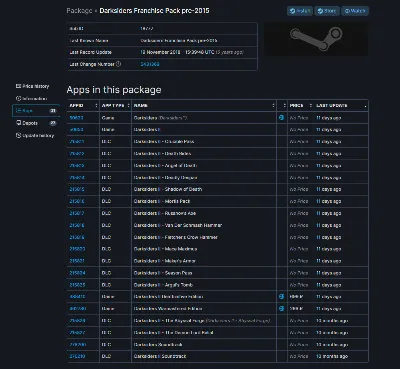Open app ID link for Deadly Despair row
Viewport: 400px width, 369px height.
click(x=77, y=178)
